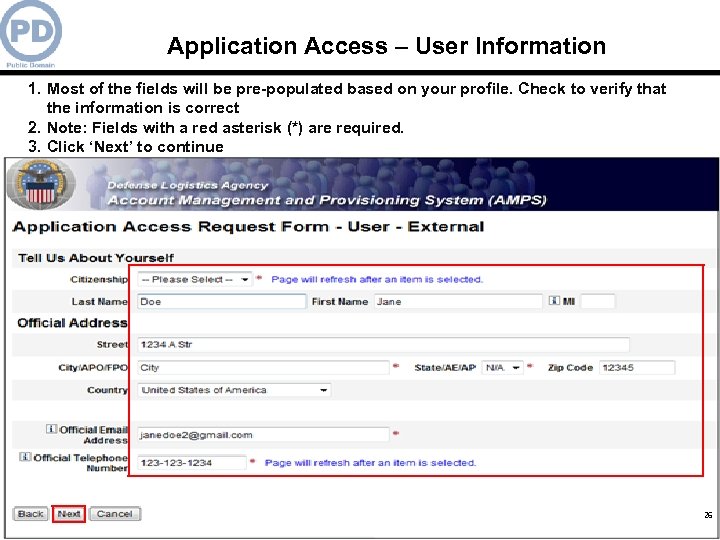Click the info icon beside MI
720x540 pixels.
point(554,300)
